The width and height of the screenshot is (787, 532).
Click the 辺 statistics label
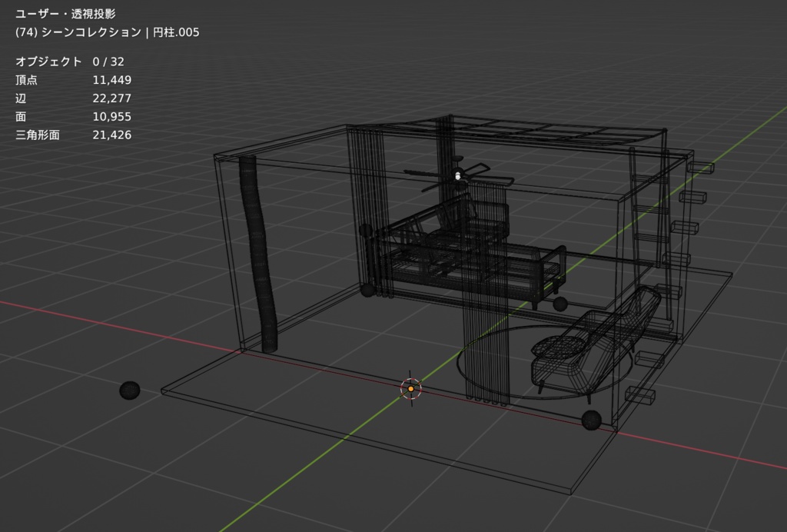click(21, 98)
